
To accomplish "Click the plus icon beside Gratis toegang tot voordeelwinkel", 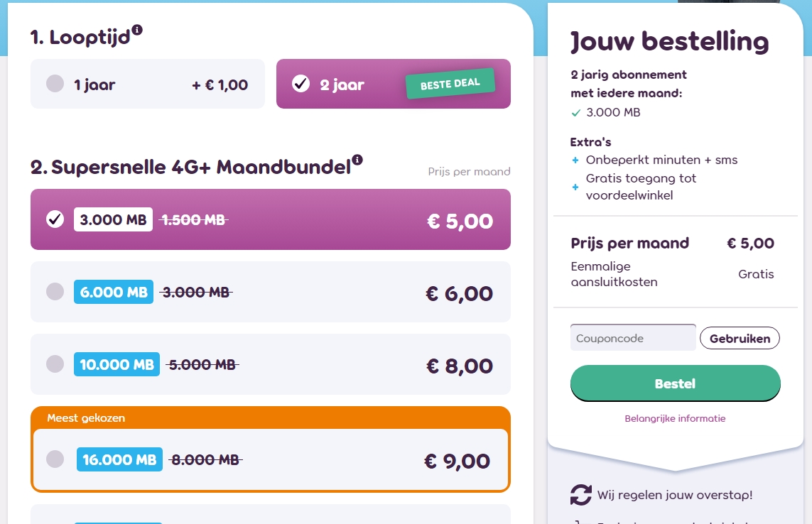I will (x=575, y=187).
